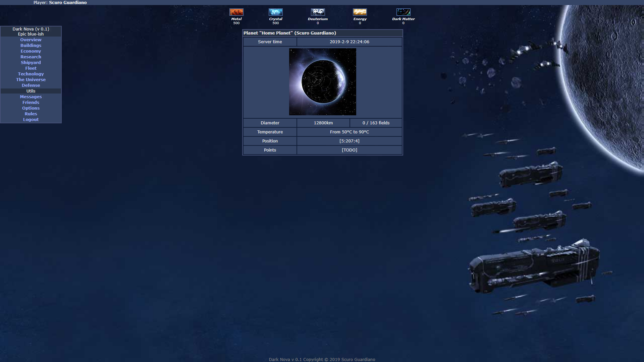
Task: Select the Defense menu item
Action: coord(31,85)
